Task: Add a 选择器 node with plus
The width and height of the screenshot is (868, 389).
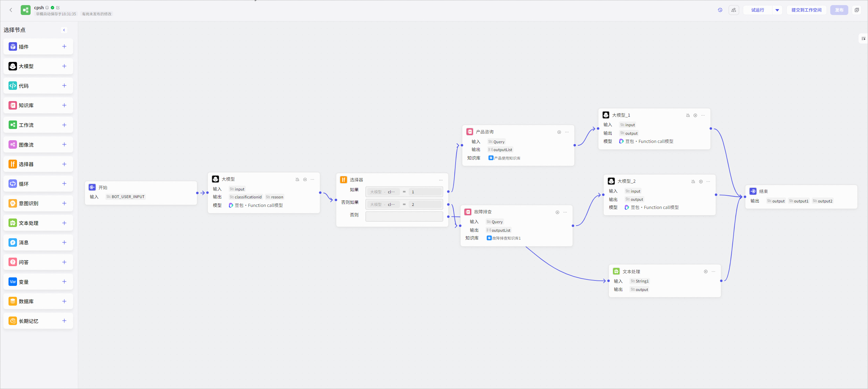Action: point(64,164)
